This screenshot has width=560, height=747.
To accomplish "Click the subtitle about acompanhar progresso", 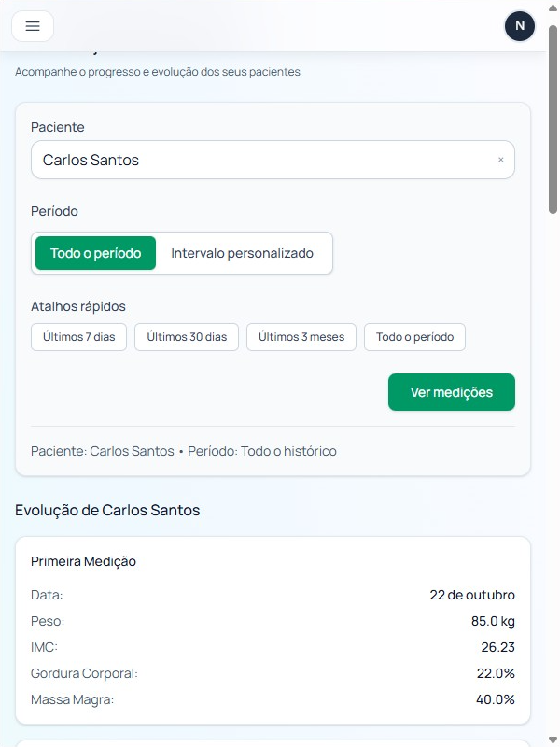I will pos(156,71).
